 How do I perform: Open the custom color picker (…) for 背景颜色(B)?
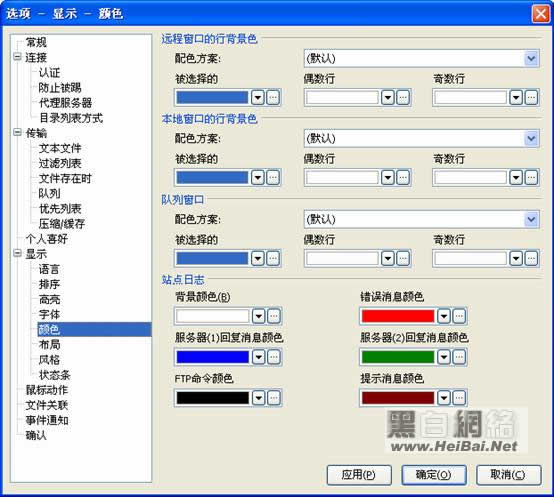[x=274, y=316]
